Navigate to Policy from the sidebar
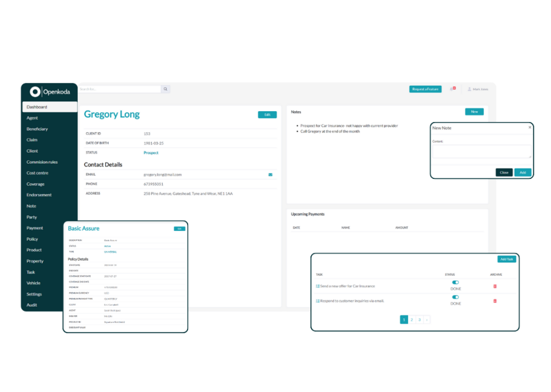The image size is (551, 392). 32,239
